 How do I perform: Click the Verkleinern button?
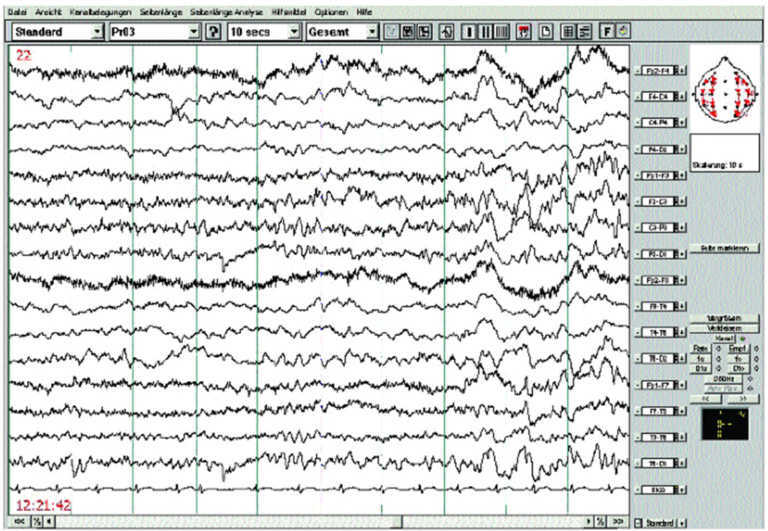(724, 328)
